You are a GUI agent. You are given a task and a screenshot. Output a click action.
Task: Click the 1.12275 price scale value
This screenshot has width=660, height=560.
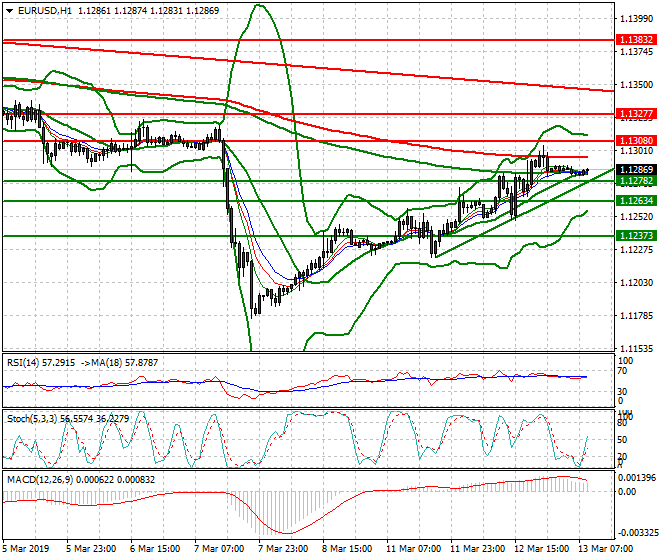click(x=637, y=250)
